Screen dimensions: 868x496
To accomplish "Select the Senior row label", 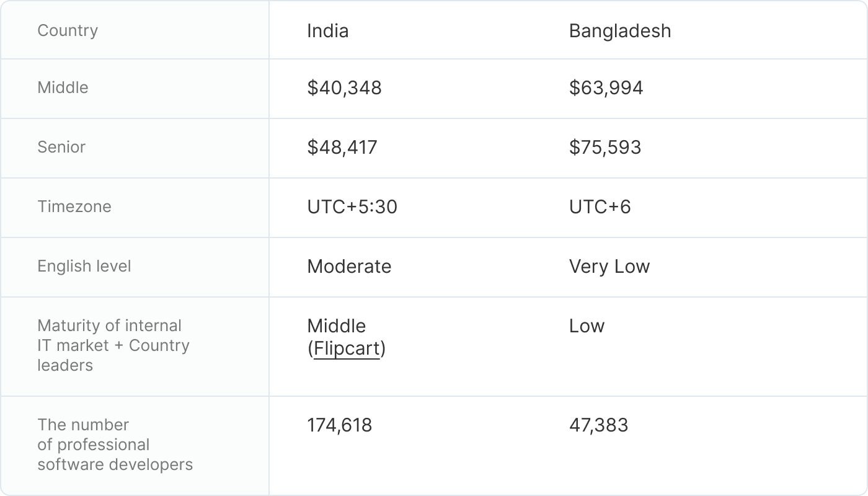I will 61,147.
